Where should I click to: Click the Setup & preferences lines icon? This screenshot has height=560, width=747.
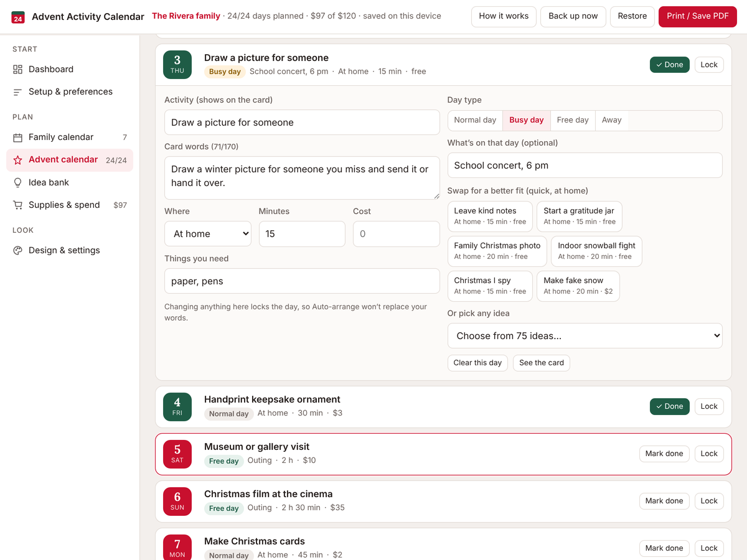coord(17,91)
